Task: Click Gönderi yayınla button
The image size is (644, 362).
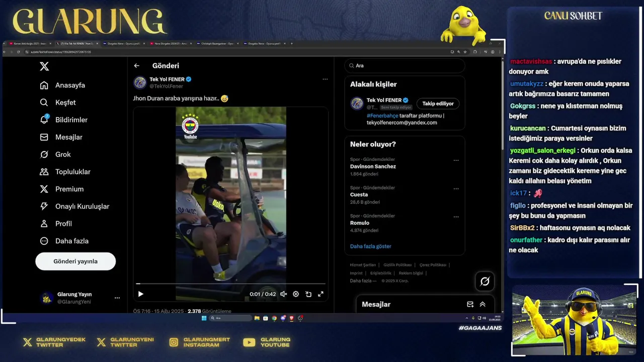Action: pyautogui.click(x=75, y=261)
